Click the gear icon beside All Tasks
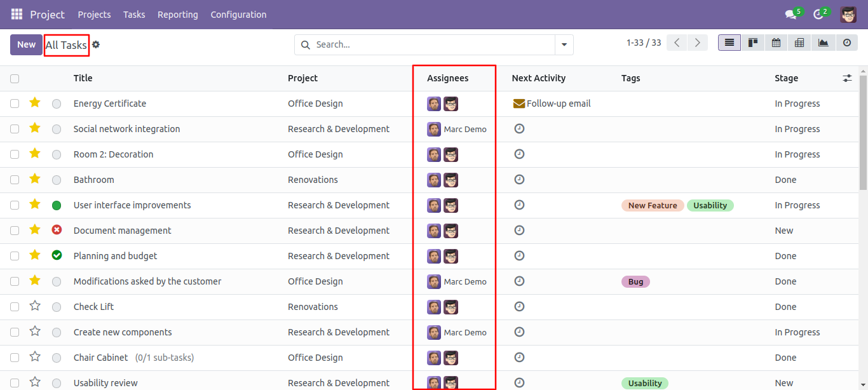The width and height of the screenshot is (868, 390). [96, 44]
